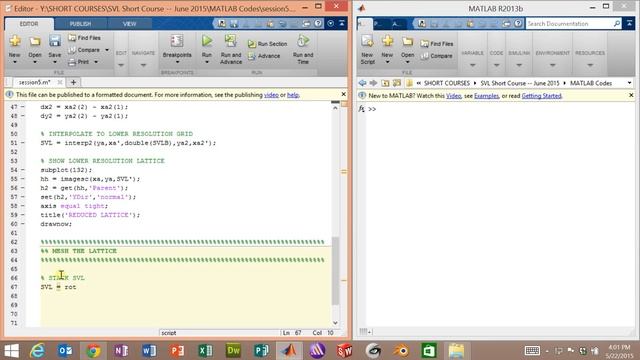Screen dimensions: 640x360
Task: Open the Examples link
Action: (x=487, y=96)
